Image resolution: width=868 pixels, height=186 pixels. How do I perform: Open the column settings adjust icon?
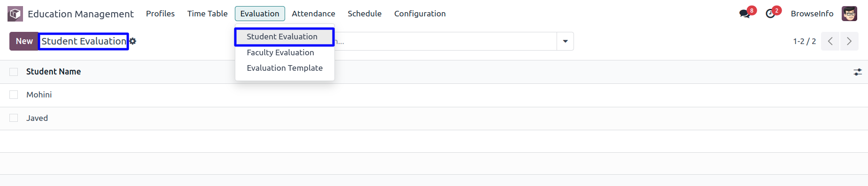[858, 72]
